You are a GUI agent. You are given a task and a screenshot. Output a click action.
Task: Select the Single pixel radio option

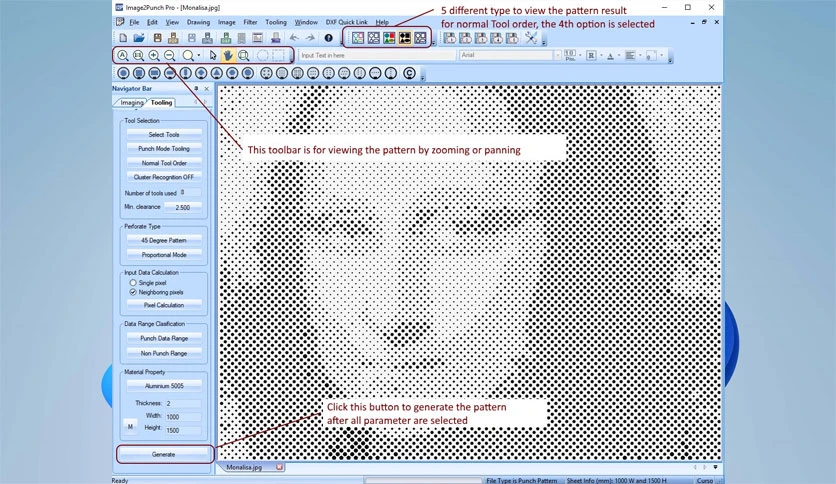tap(133, 283)
